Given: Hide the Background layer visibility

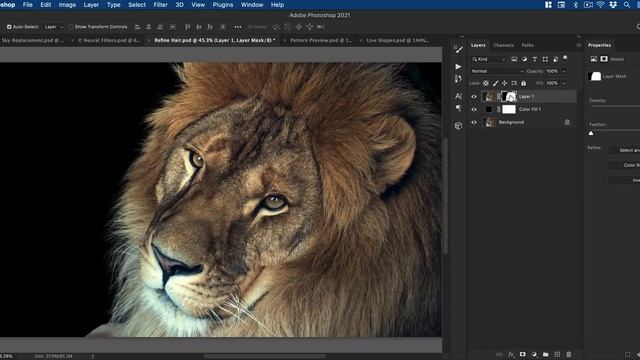Looking at the screenshot, I should [474, 122].
